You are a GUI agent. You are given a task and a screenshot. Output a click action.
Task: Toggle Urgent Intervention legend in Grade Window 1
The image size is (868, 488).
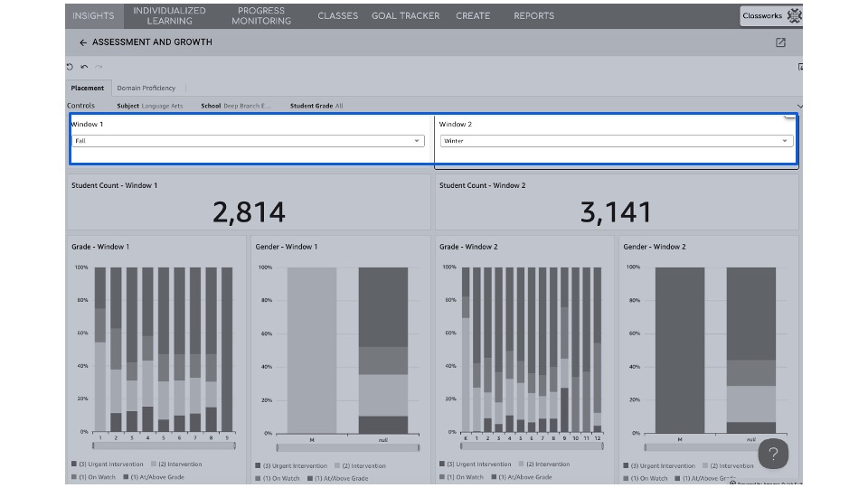click(105, 465)
